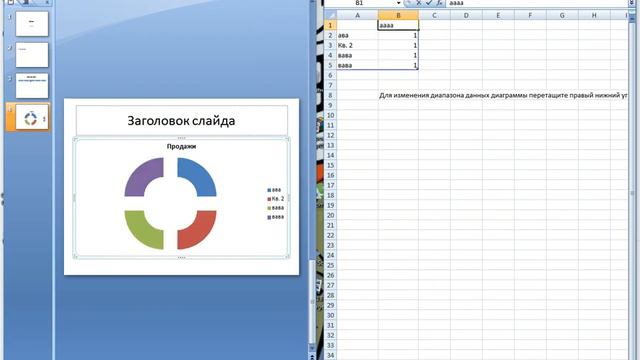Click cell B2 with value 1

tap(398, 36)
